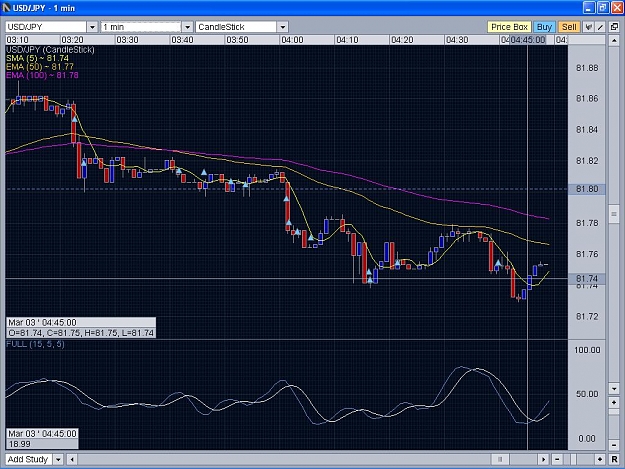
Task: Click the vertical zoom out minus button
Action: [614, 445]
